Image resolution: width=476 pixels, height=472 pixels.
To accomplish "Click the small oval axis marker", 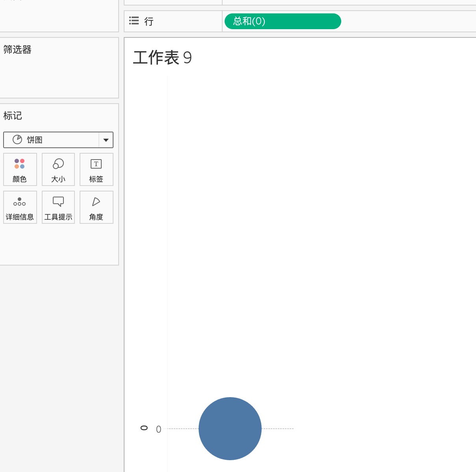I will click(145, 427).
